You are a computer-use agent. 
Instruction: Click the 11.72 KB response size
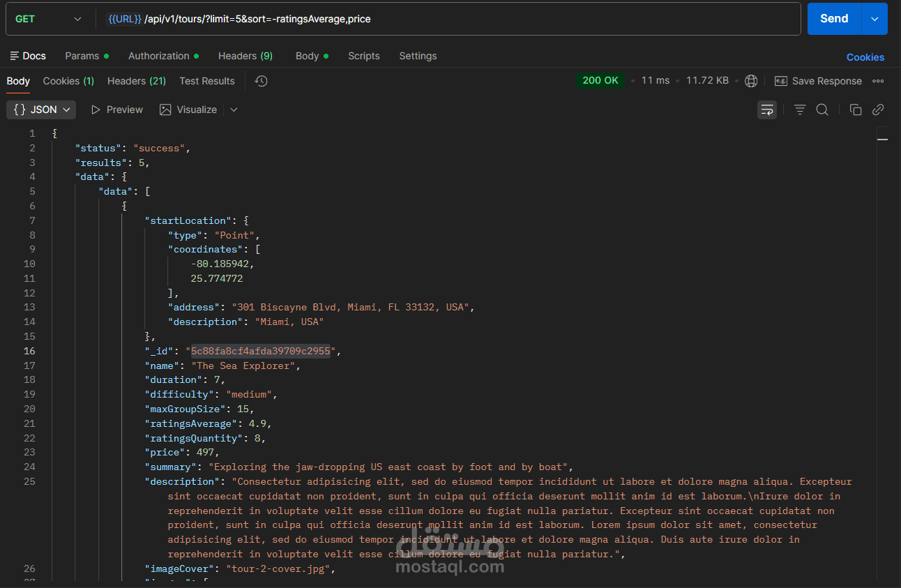(x=707, y=80)
